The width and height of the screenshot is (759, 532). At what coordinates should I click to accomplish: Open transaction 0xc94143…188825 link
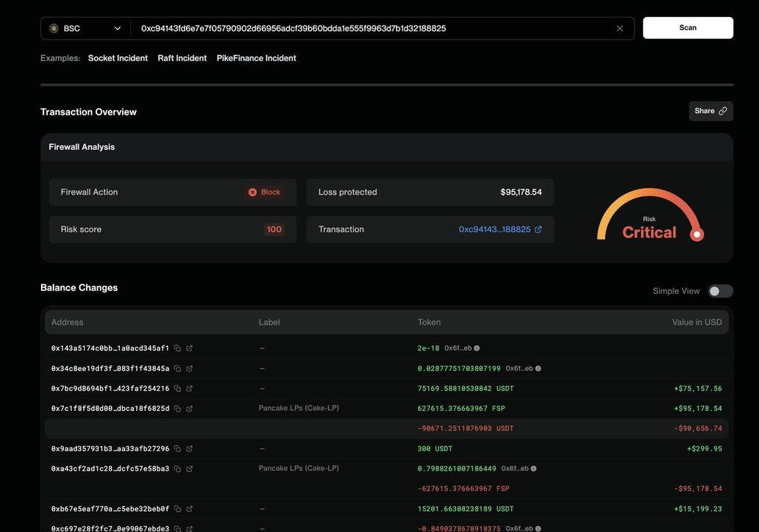[494, 229]
